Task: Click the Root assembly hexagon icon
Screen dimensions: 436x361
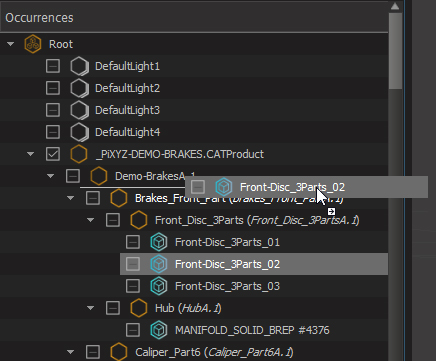Action: [x=33, y=44]
